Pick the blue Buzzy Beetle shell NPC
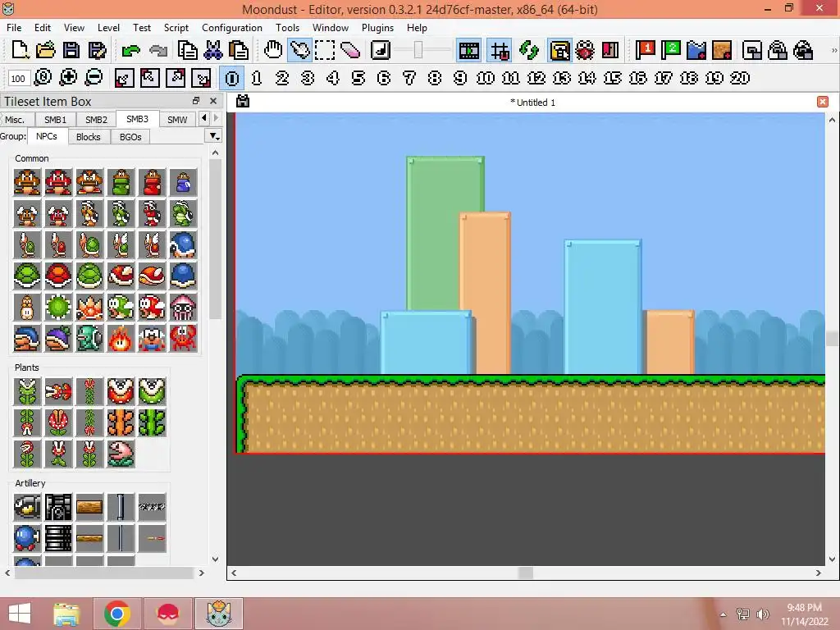The width and height of the screenshot is (840, 630). 183,276
